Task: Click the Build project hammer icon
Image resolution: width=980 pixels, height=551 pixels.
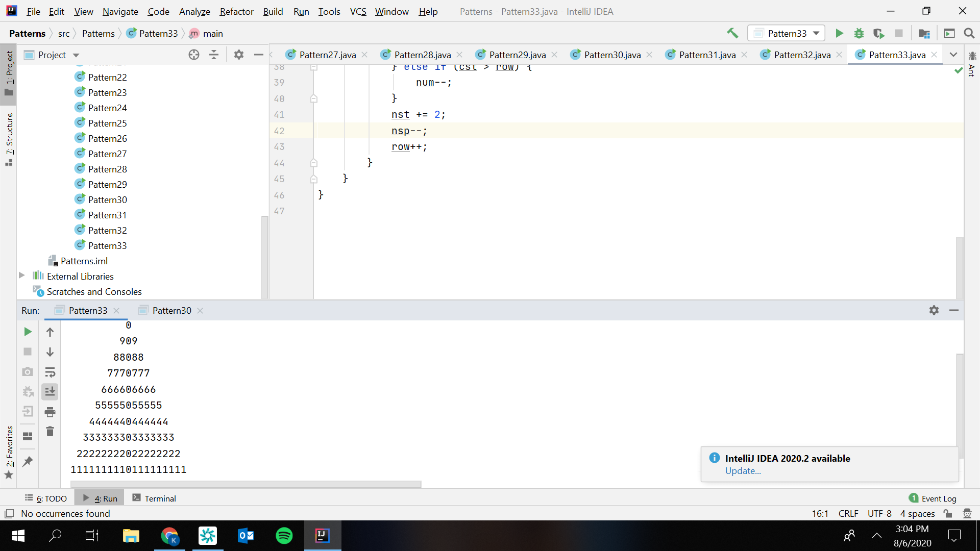Action: click(732, 33)
